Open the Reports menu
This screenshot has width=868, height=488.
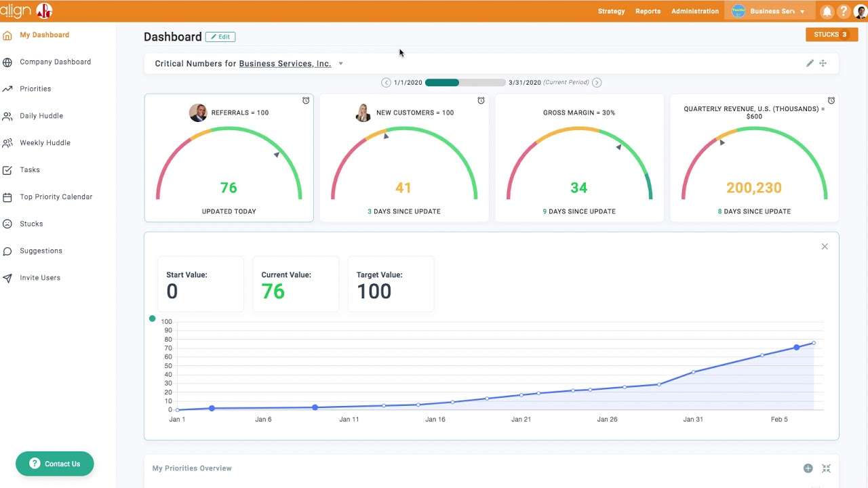[x=648, y=12]
